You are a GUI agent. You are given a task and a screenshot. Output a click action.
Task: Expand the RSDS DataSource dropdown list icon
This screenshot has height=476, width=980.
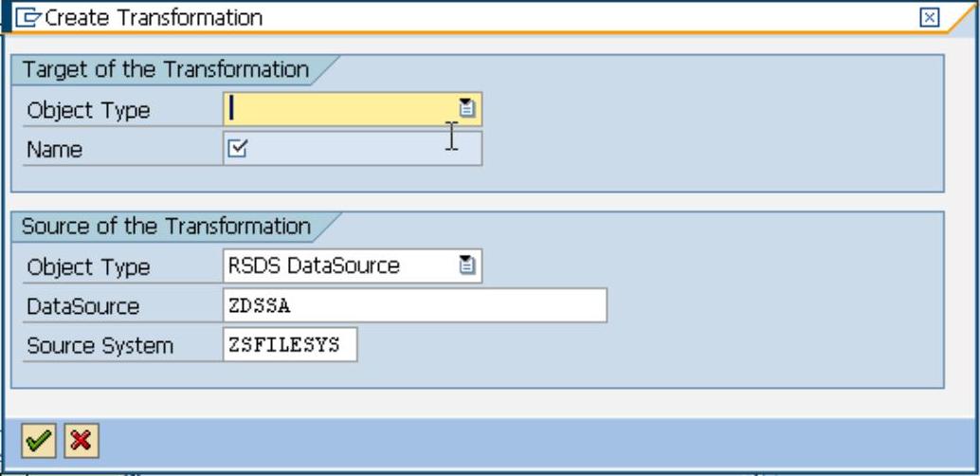coord(466,266)
